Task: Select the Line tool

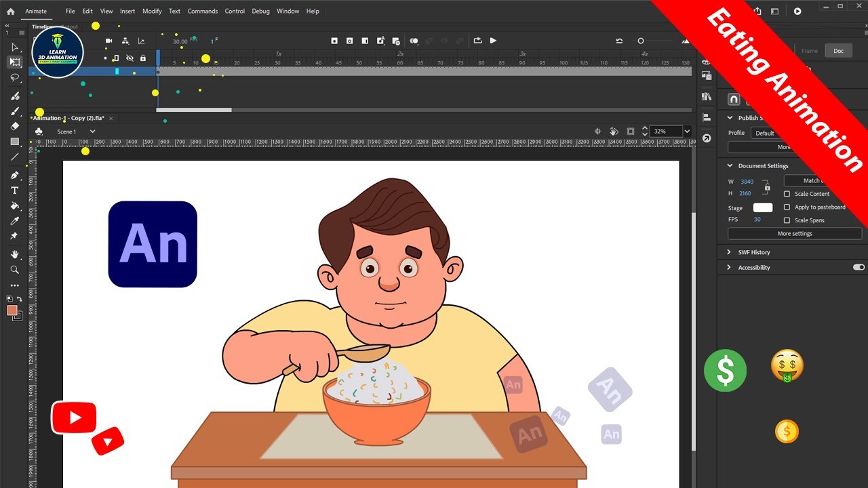Action: [15, 157]
